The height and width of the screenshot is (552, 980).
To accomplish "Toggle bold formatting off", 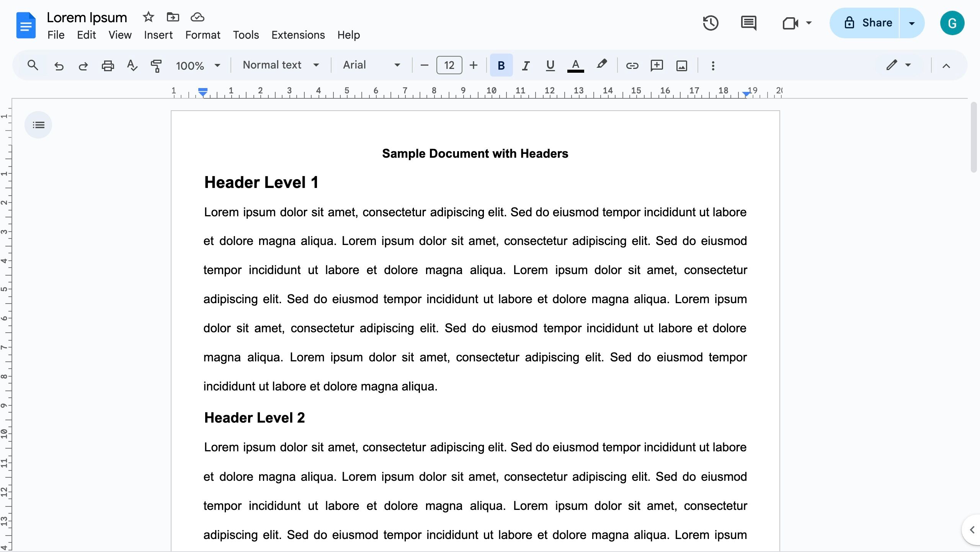I will coord(501,65).
